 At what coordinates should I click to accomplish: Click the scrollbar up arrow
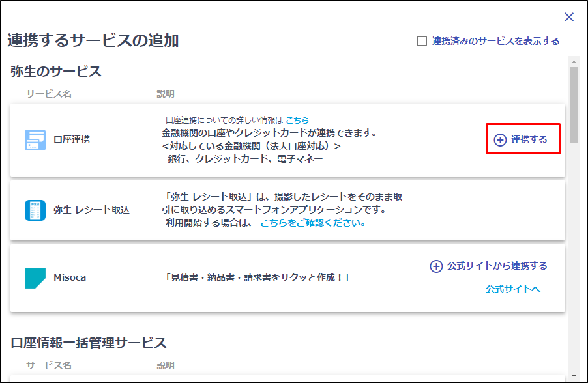point(574,61)
